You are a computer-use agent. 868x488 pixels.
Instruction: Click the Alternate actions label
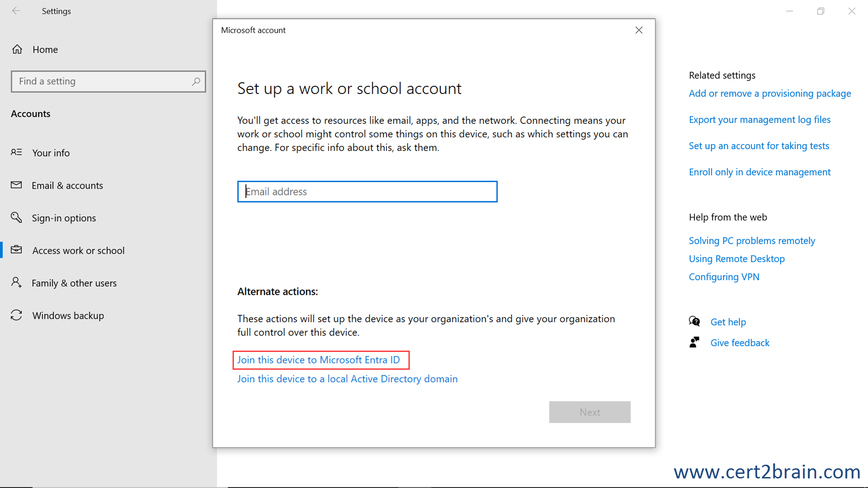pos(278,291)
